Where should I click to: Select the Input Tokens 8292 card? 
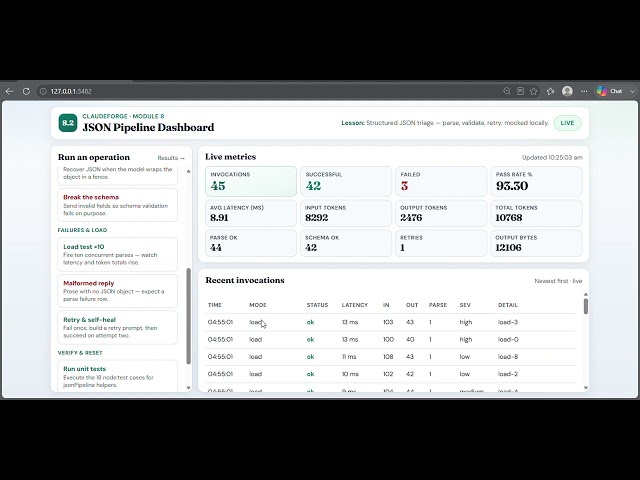pos(346,213)
